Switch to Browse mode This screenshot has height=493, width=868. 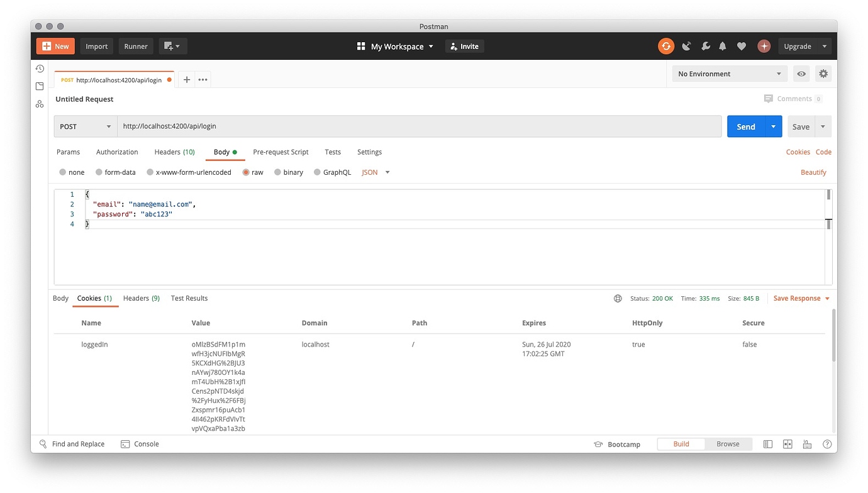pyautogui.click(x=728, y=444)
